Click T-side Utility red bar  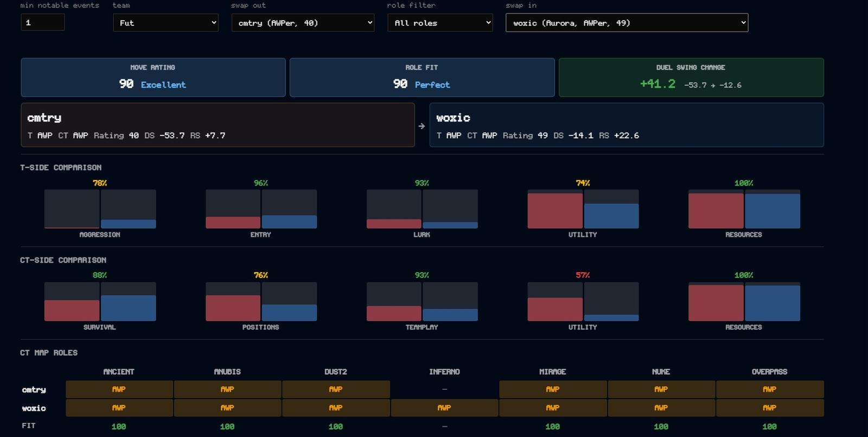pos(555,211)
